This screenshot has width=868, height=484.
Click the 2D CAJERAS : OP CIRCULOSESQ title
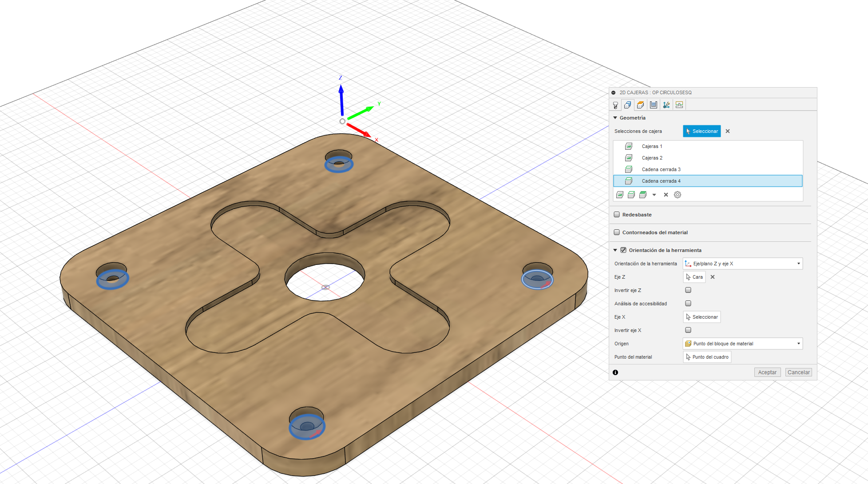pyautogui.click(x=655, y=92)
